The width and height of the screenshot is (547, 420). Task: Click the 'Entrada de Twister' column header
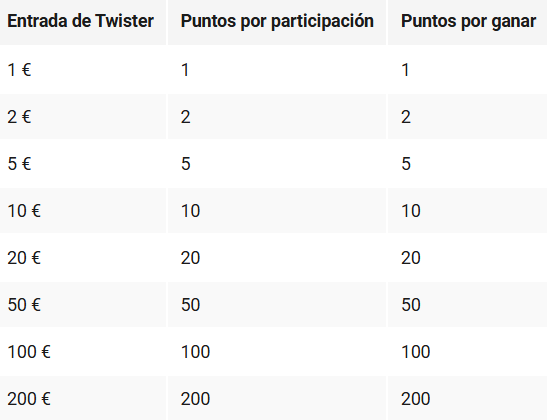coord(81,21)
